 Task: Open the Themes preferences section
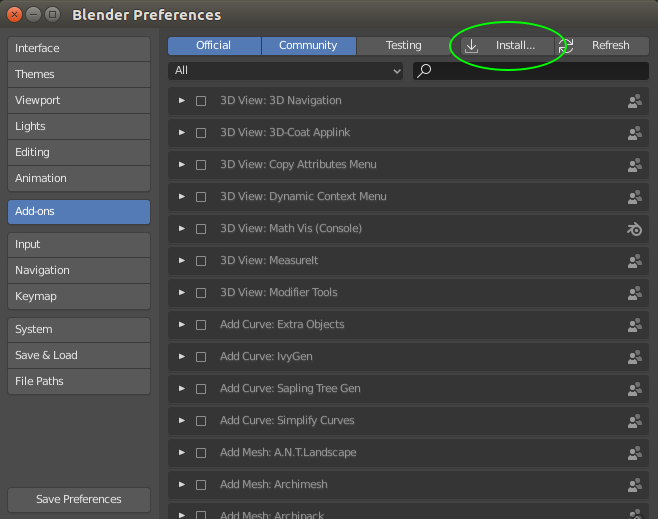(79, 75)
